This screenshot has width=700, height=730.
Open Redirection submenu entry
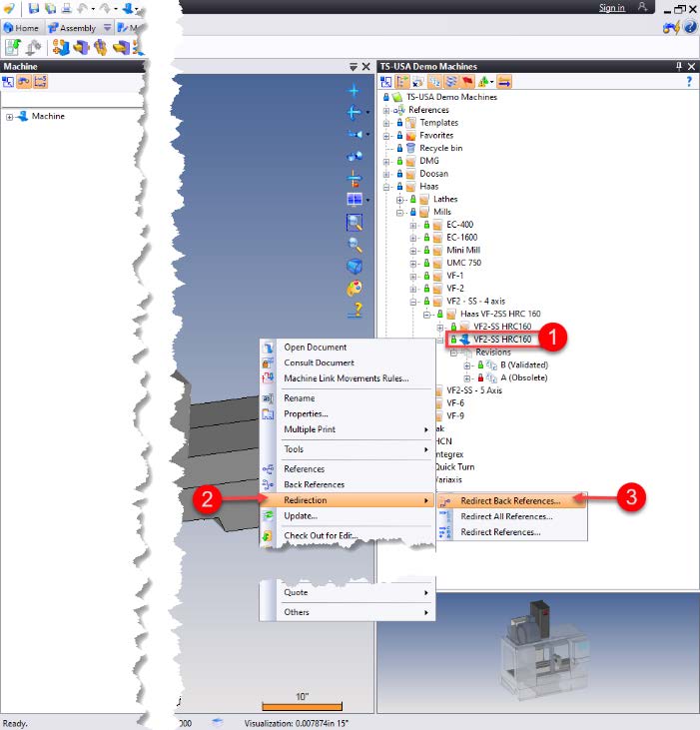pos(348,500)
